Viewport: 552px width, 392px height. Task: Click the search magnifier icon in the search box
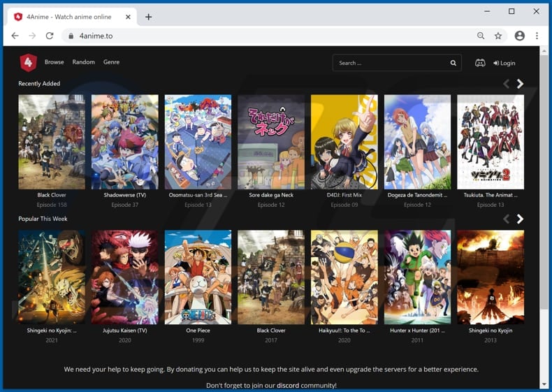[453, 63]
